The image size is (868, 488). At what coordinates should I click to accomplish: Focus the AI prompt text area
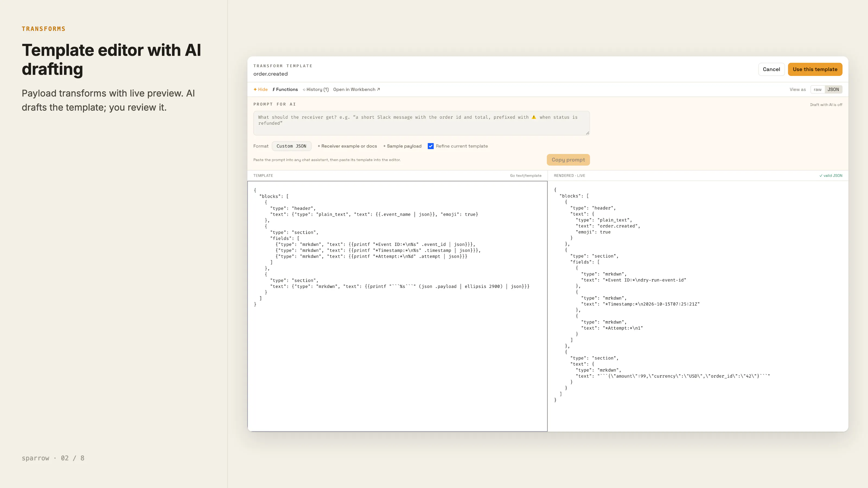click(x=422, y=123)
